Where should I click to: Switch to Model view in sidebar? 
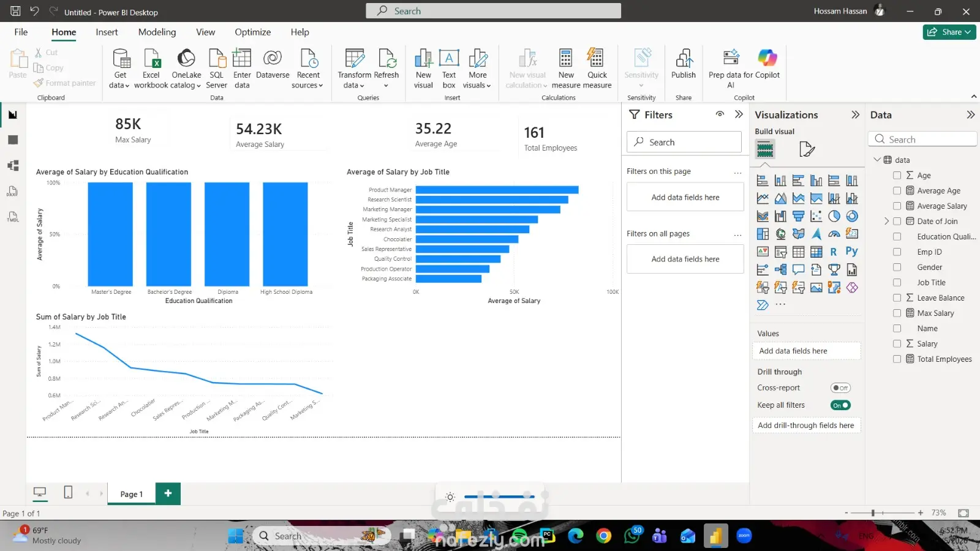tap(13, 165)
